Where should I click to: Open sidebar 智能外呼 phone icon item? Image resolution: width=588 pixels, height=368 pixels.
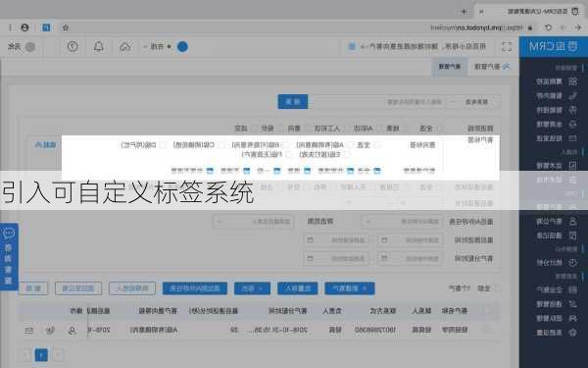click(556, 96)
